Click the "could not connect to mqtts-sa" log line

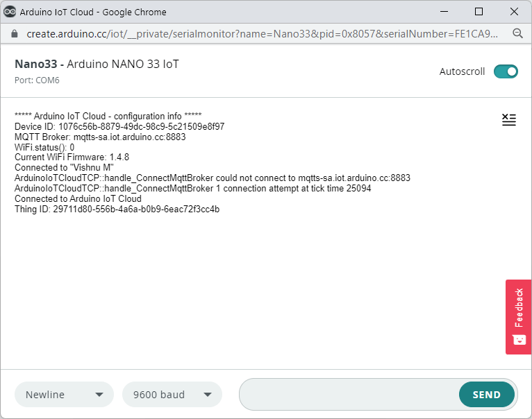pyautogui.click(x=213, y=178)
